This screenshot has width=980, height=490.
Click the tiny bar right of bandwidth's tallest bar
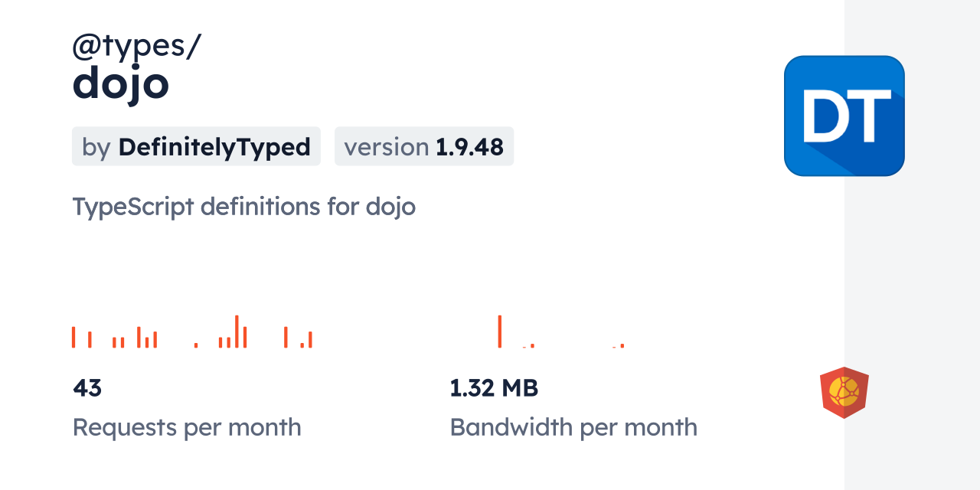[x=532, y=346]
